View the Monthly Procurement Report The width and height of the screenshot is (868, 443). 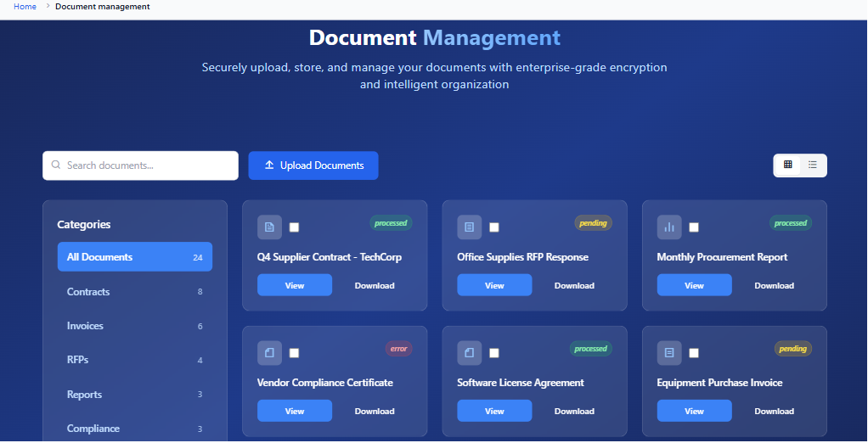(x=694, y=285)
